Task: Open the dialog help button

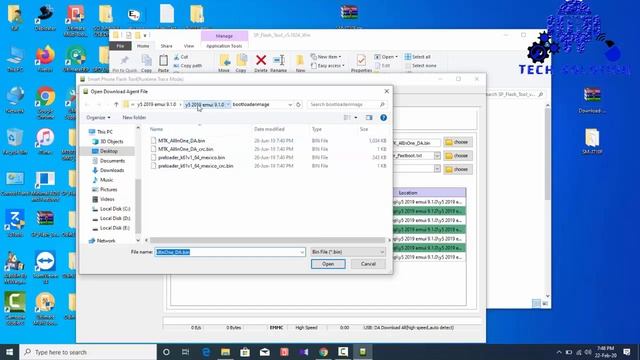Action: [383, 118]
